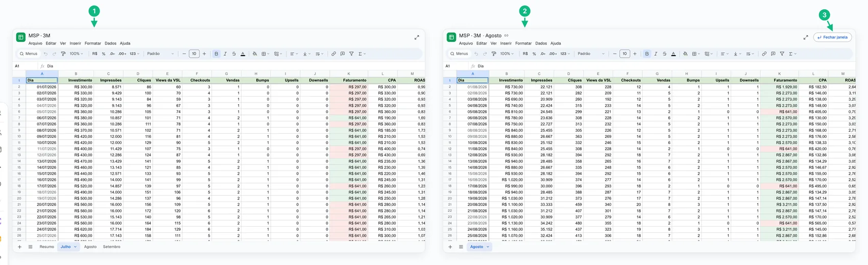This screenshot has height=265, width=868.
Task: Expand the left window to full screen
Action: 417,37
